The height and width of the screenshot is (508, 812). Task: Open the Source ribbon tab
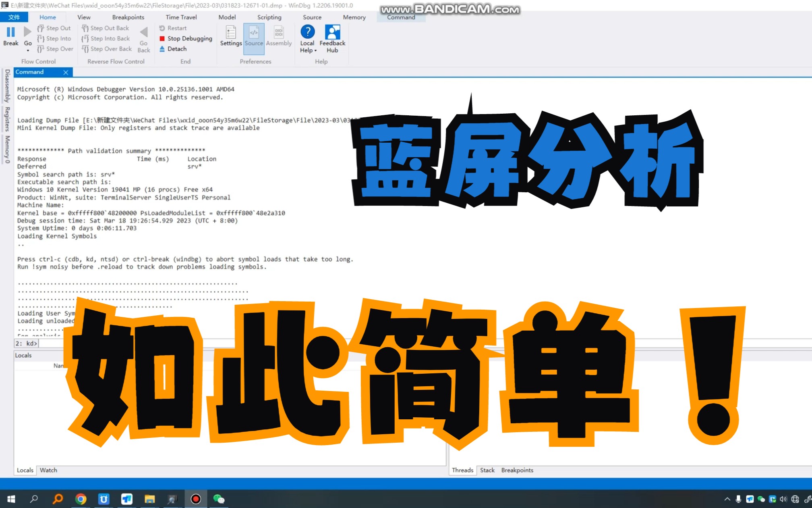pyautogui.click(x=312, y=17)
